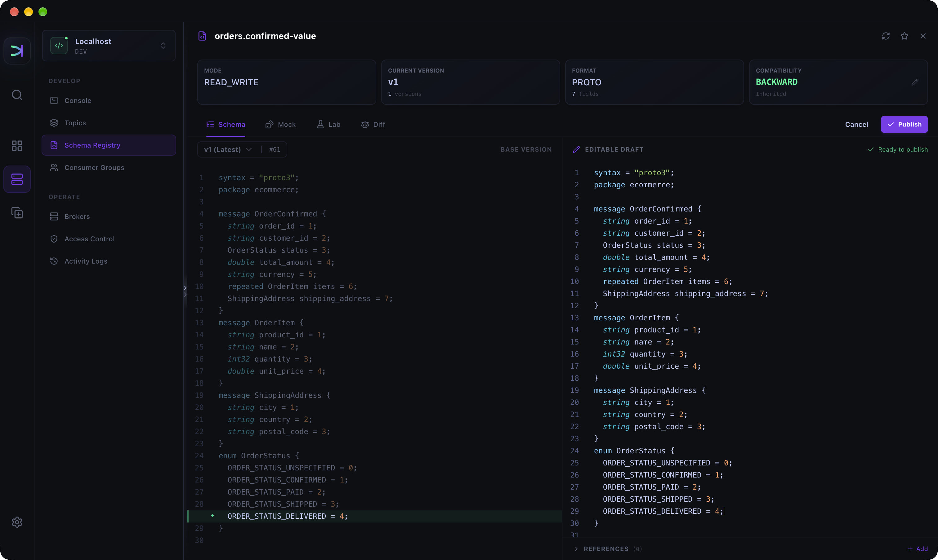Add a reference with the Add link
Image resolution: width=938 pixels, height=560 pixels.
[917, 549]
